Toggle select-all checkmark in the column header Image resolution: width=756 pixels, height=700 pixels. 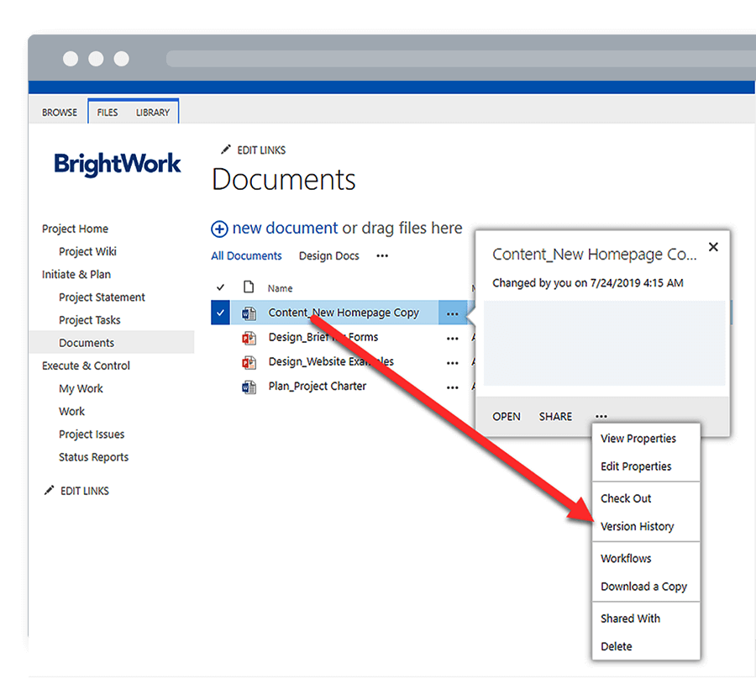(x=221, y=287)
